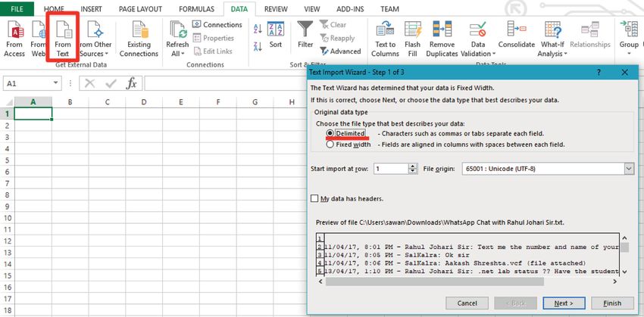Switch to the TEAM ribbon tab
The height and width of the screenshot is (317, 644).
point(389,9)
